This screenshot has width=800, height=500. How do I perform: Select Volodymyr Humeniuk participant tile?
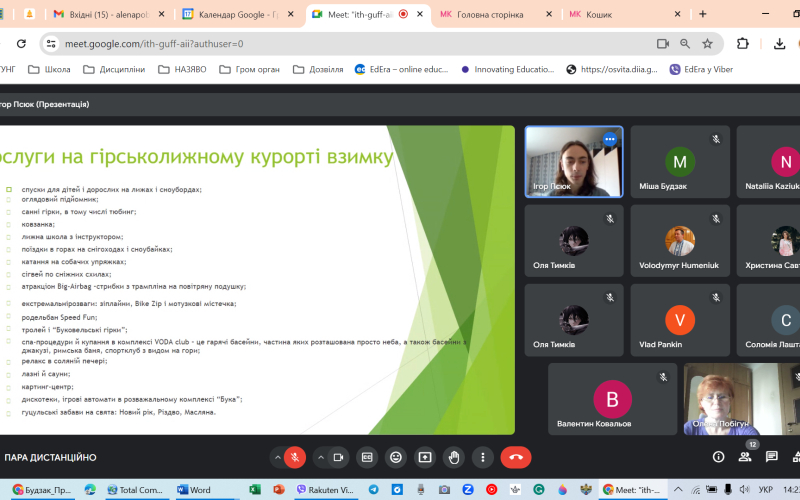pos(680,241)
